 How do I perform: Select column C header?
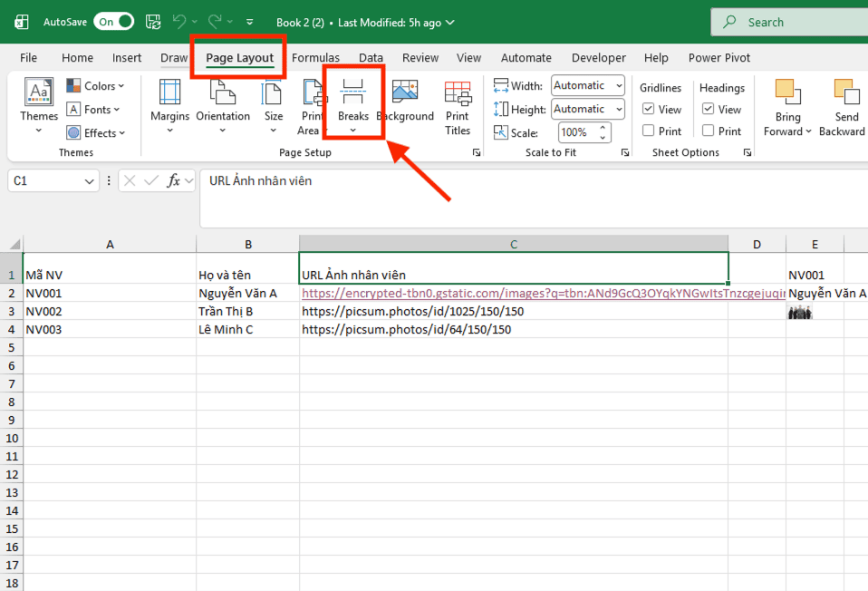click(514, 244)
